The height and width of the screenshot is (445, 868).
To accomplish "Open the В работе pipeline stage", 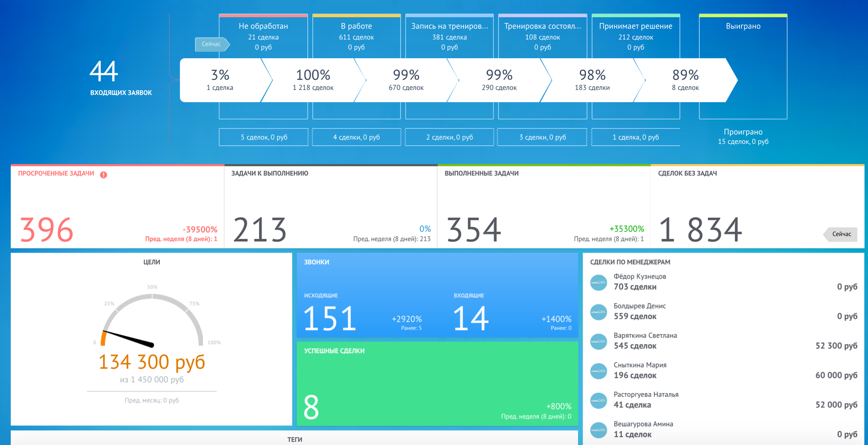I will point(356,36).
